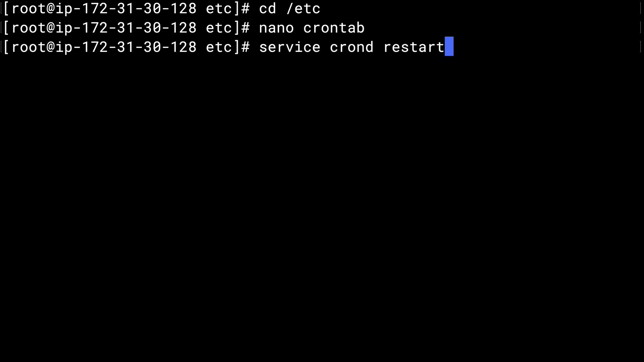
Task: Click the "/etc" path in the first command
Action: pyautogui.click(x=303, y=8)
